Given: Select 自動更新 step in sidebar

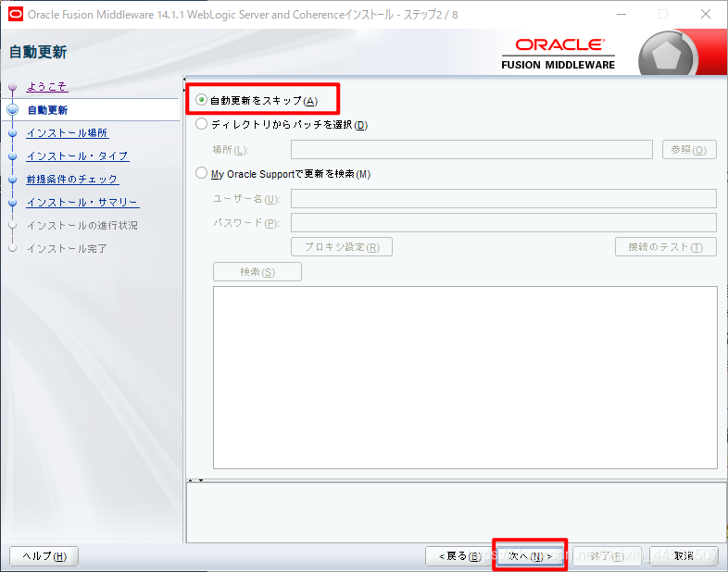Looking at the screenshot, I should click(x=48, y=110).
